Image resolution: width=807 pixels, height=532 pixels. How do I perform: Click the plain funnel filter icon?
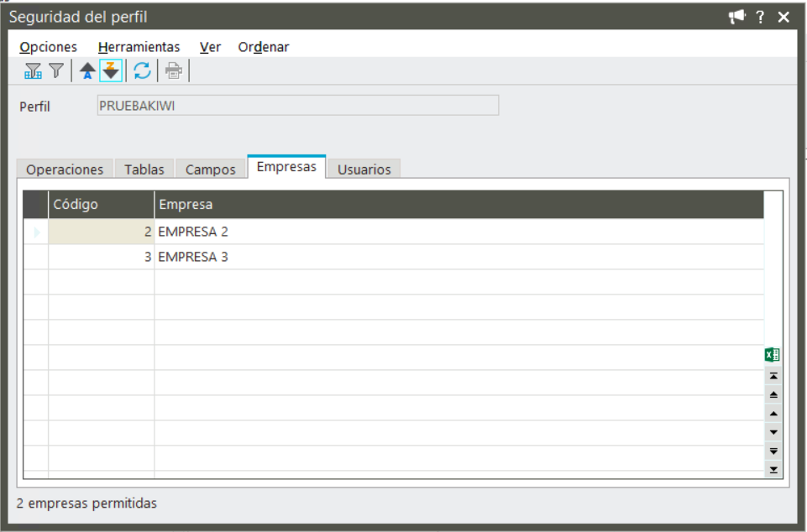tap(55, 71)
